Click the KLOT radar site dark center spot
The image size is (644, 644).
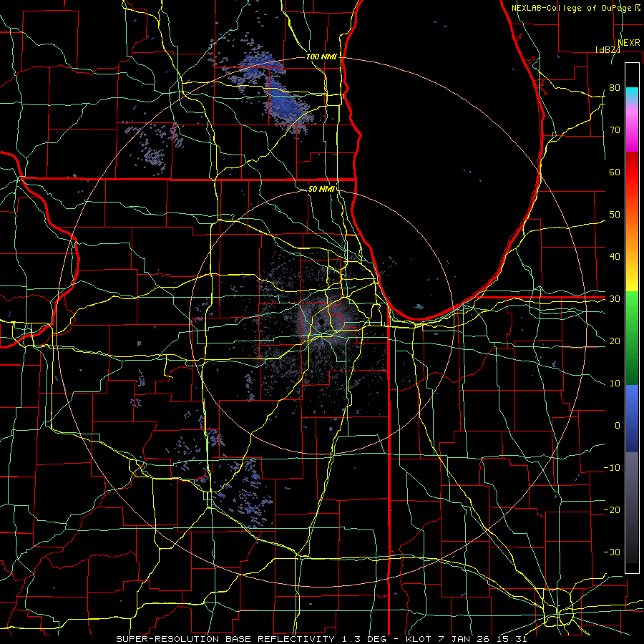coord(321,322)
